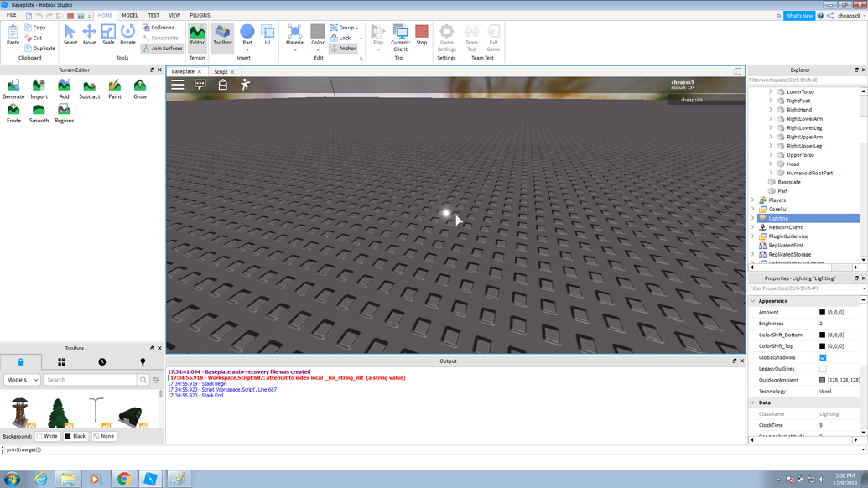Open the Generate terrain tool
Viewport: 868px width, 488px height.
click(x=13, y=87)
